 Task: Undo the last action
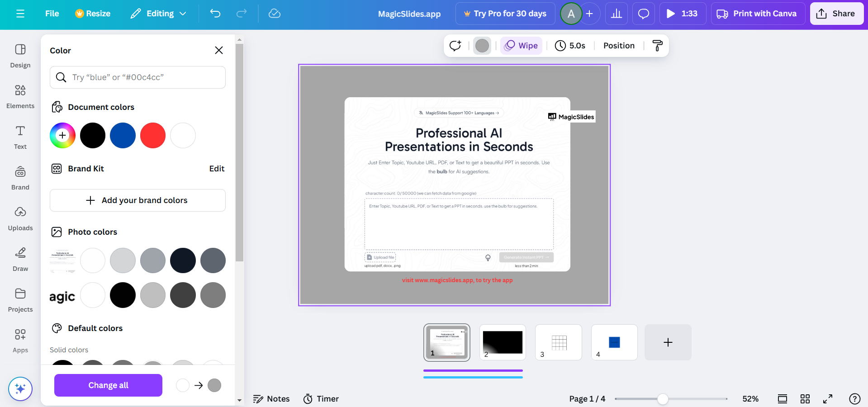coord(215,14)
